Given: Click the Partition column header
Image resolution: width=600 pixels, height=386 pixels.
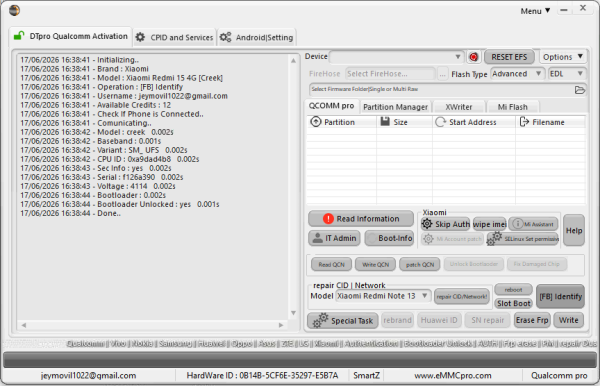Looking at the screenshot, I should point(341,122).
